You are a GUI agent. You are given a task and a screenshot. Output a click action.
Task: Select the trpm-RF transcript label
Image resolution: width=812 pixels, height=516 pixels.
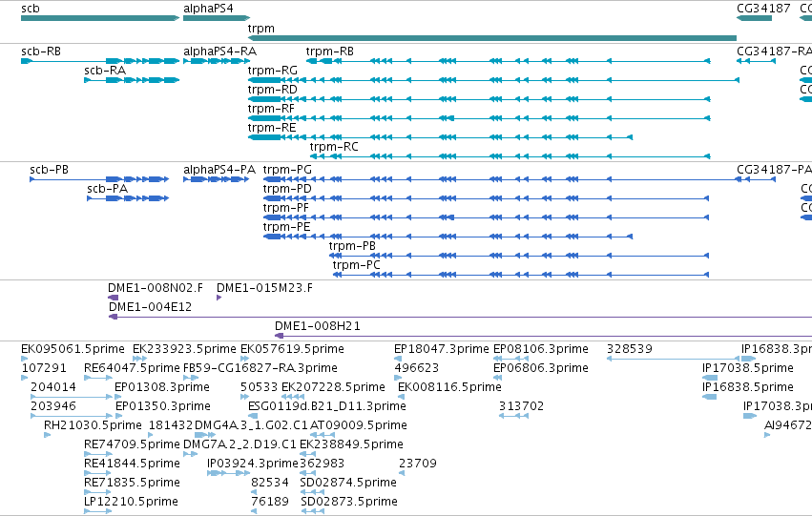pyautogui.click(x=271, y=109)
